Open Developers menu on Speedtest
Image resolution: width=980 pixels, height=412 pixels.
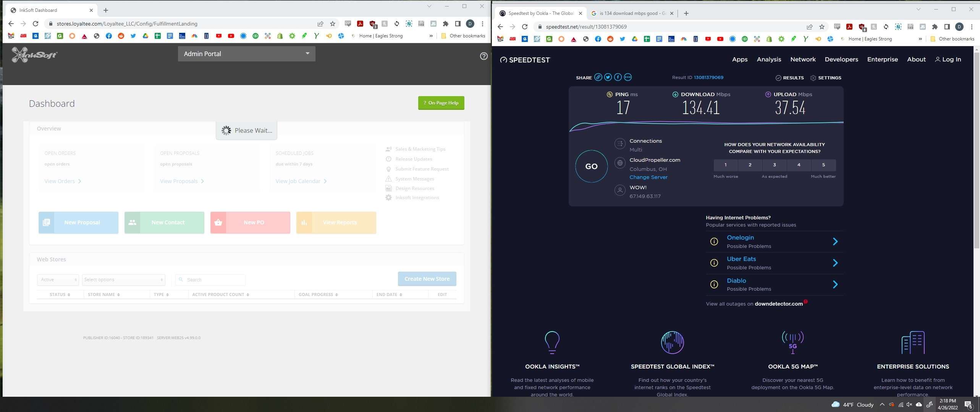841,60
